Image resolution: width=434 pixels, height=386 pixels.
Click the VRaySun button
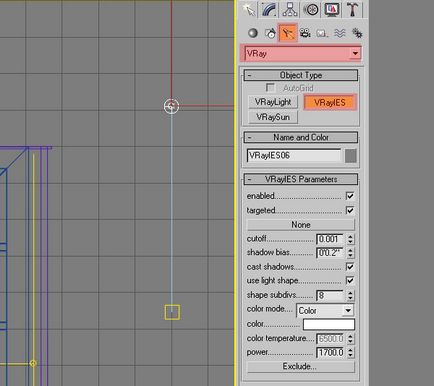point(273,117)
